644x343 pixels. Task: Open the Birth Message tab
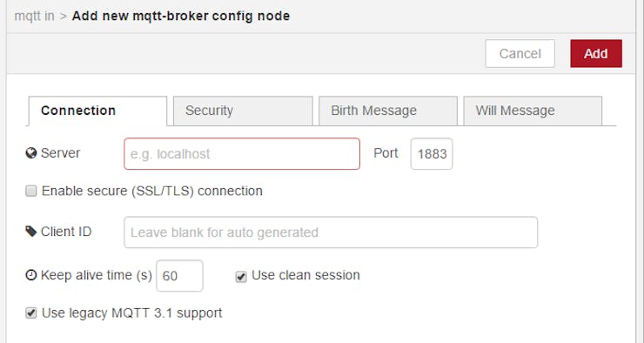click(x=388, y=111)
